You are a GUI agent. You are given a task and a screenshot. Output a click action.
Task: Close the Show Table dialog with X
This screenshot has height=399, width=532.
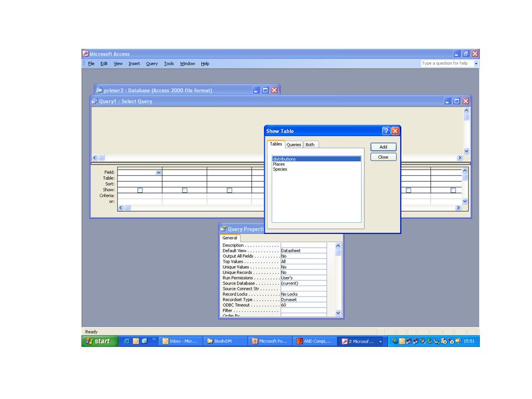click(395, 131)
